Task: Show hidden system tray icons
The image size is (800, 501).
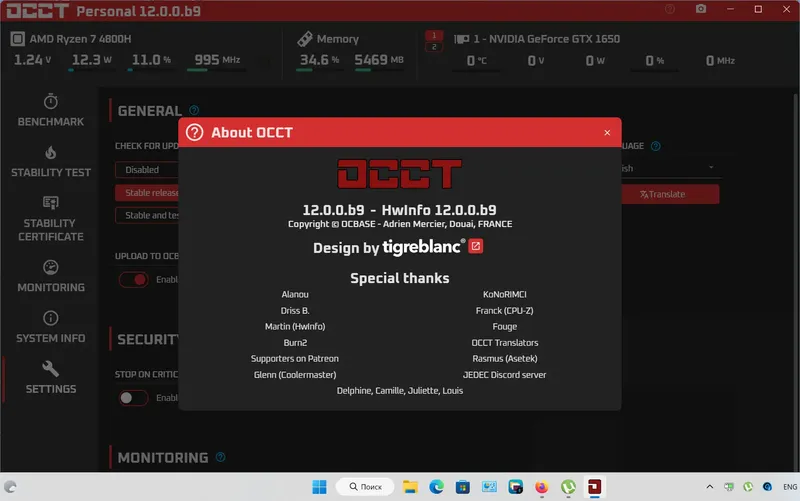Action: click(x=710, y=487)
